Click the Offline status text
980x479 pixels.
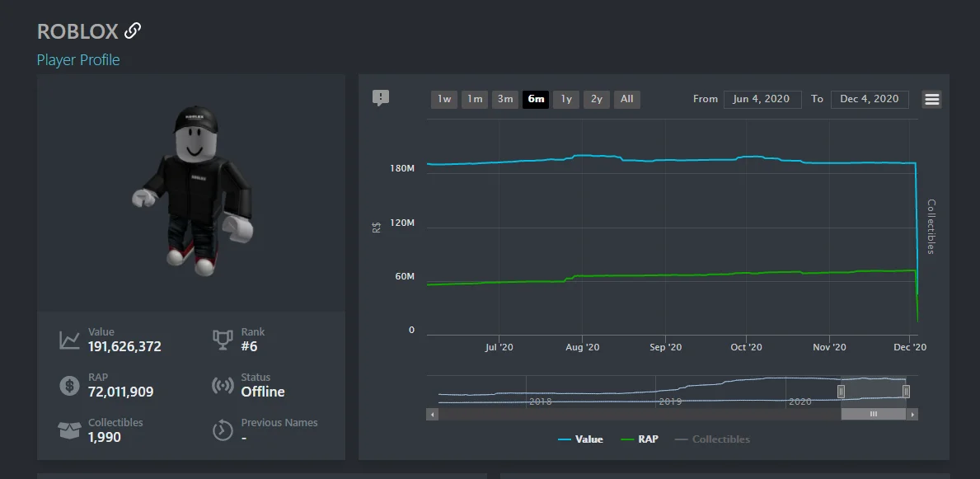click(262, 392)
